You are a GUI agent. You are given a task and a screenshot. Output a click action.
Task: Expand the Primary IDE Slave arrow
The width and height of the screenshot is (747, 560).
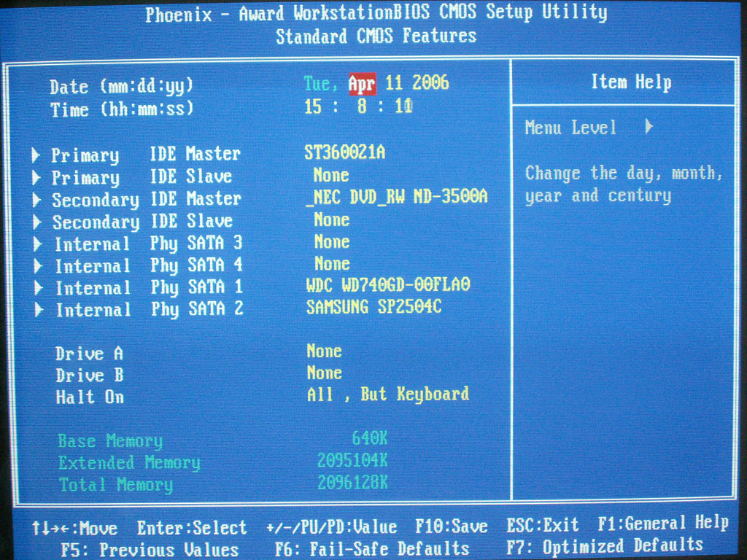coord(36,177)
